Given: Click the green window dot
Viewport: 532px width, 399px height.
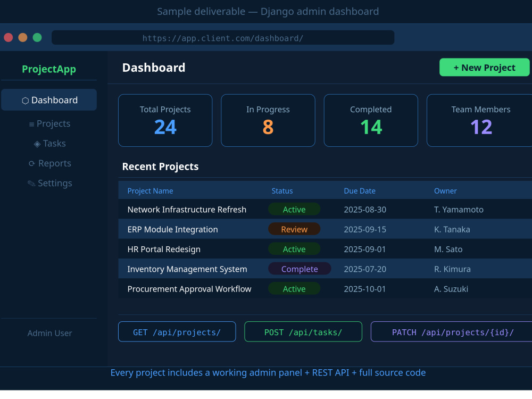Looking at the screenshot, I should click(37, 37).
